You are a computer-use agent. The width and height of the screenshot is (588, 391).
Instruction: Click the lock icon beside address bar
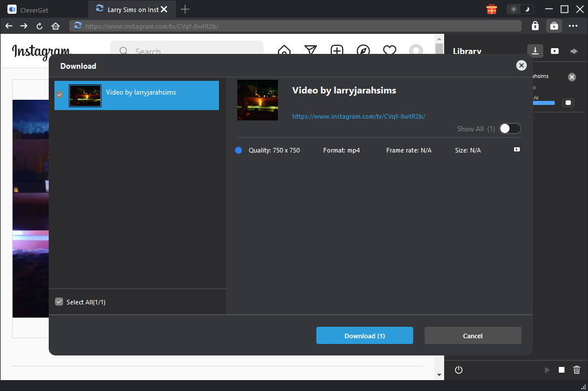click(x=535, y=26)
